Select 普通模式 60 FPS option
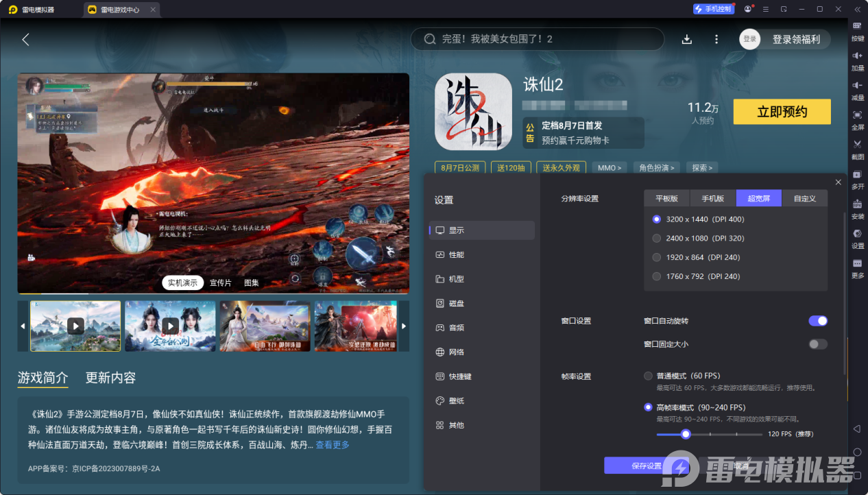Image resolution: width=868 pixels, height=495 pixels. tap(682, 376)
